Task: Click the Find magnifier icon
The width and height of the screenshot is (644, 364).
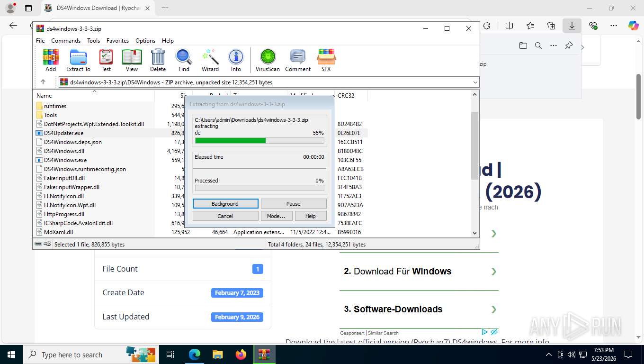Action: point(184,60)
